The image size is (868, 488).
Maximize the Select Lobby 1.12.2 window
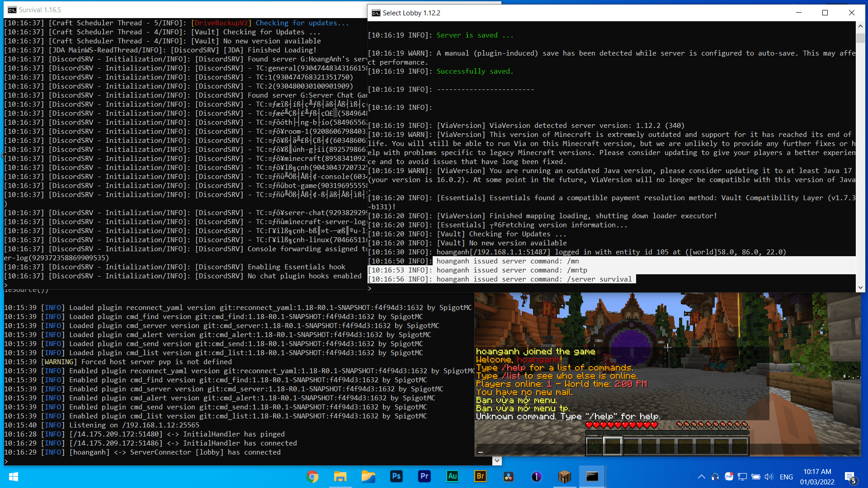click(825, 13)
